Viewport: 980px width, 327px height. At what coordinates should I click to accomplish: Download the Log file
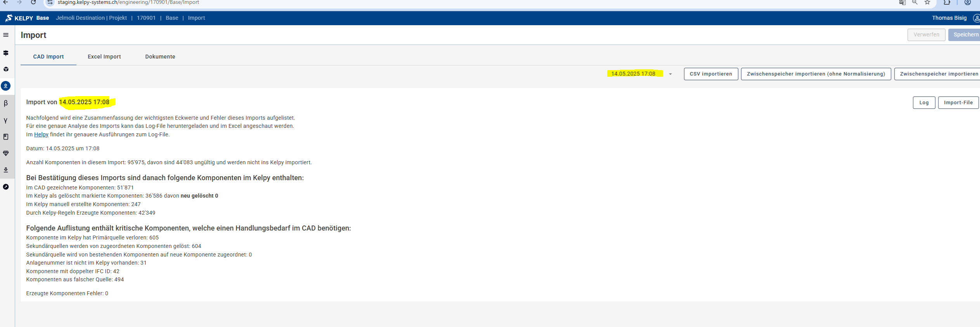[x=924, y=103]
